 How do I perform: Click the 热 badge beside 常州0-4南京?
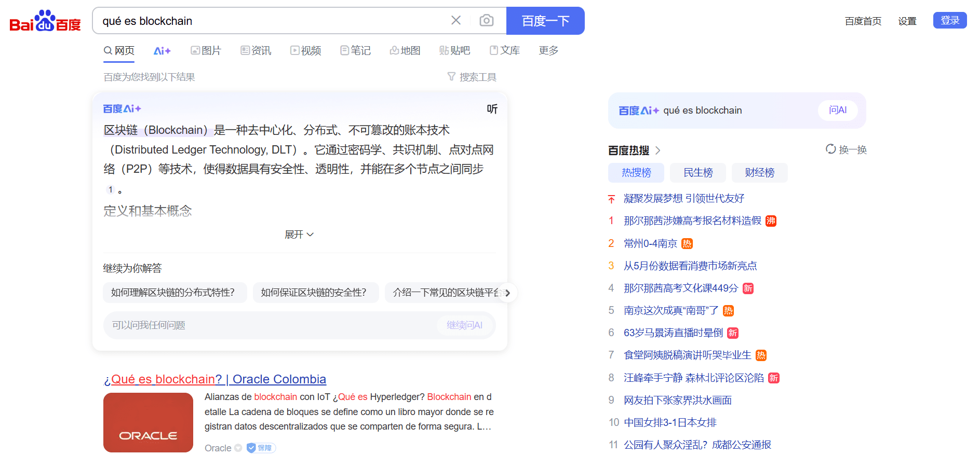click(687, 243)
